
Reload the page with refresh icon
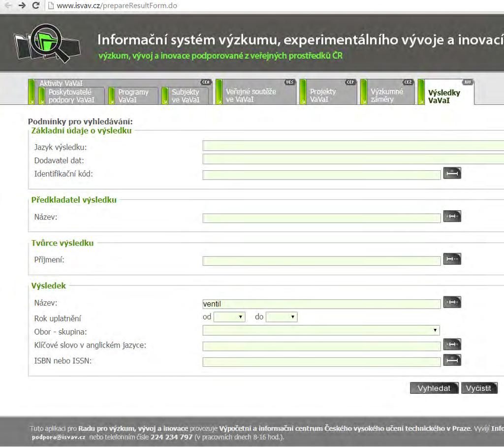tap(36, 5)
